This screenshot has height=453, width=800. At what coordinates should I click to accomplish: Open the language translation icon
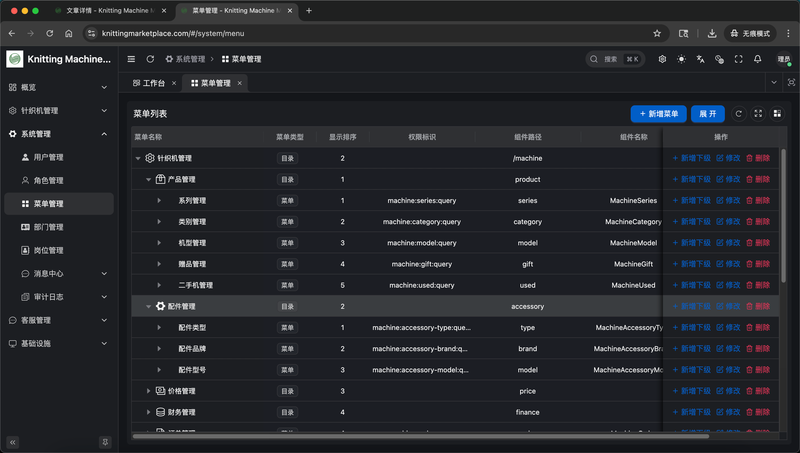[x=700, y=59]
